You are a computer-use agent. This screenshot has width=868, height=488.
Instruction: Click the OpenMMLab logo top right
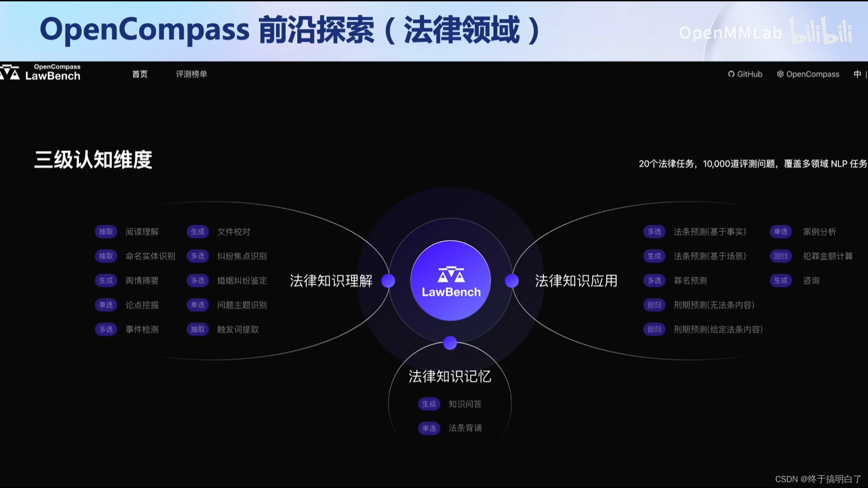[x=731, y=33]
